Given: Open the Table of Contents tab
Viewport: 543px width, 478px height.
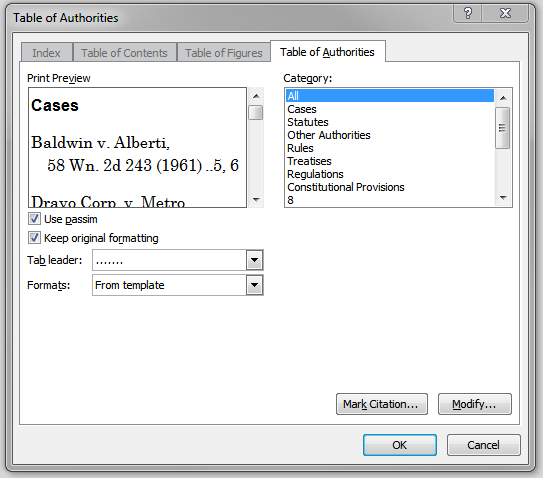Looking at the screenshot, I should pos(124,53).
